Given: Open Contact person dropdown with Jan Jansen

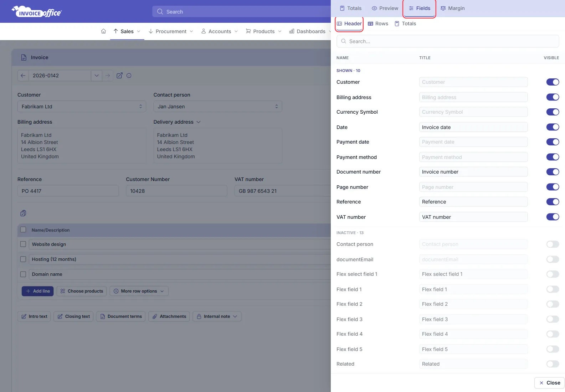Looking at the screenshot, I should [218, 107].
